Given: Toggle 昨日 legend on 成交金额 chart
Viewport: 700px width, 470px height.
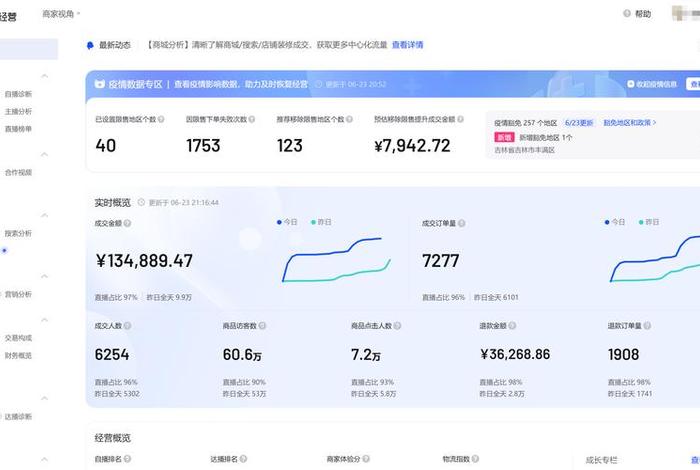Looking at the screenshot, I should [x=321, y=222].
